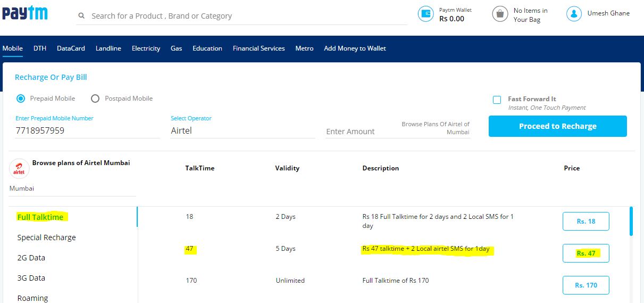Screen dimensions: 644x303
Task: Select Special Recharge plan category
Action: pos(46,238)
